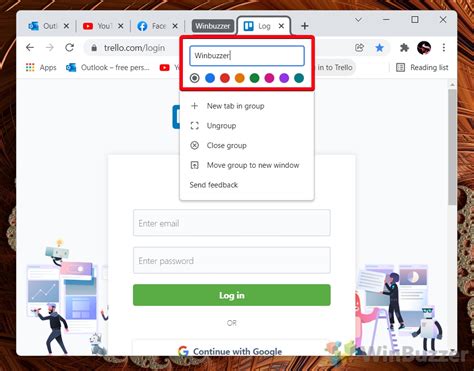The height and width of the screenshot is (371, 474).
Task: Reload the Trello page
Action: pos(69,48)
